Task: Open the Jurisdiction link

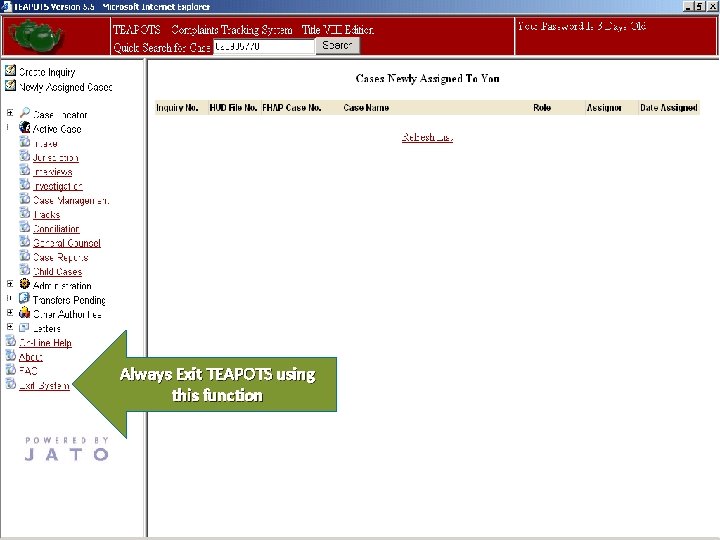Action: [x=56, y=158]
